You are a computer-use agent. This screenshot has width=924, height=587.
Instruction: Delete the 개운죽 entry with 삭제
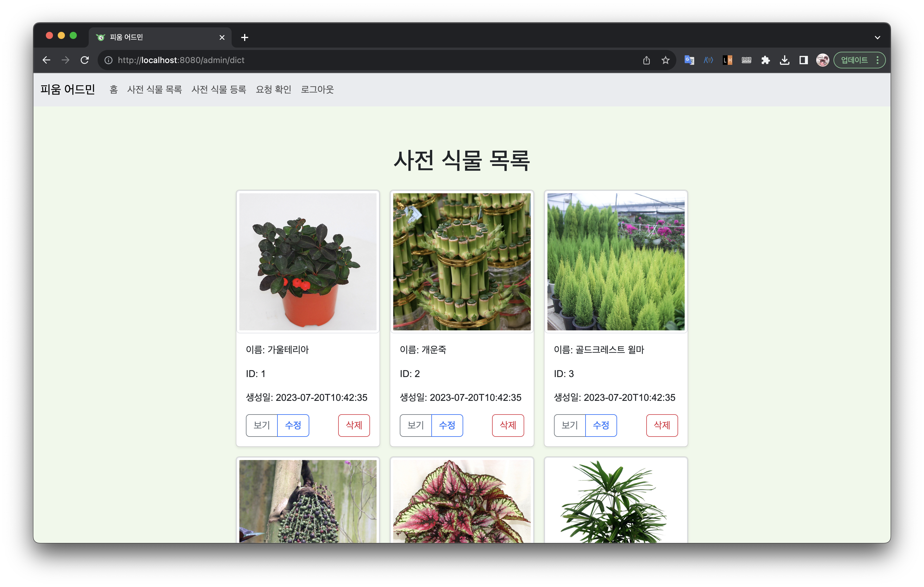[508, 425]
